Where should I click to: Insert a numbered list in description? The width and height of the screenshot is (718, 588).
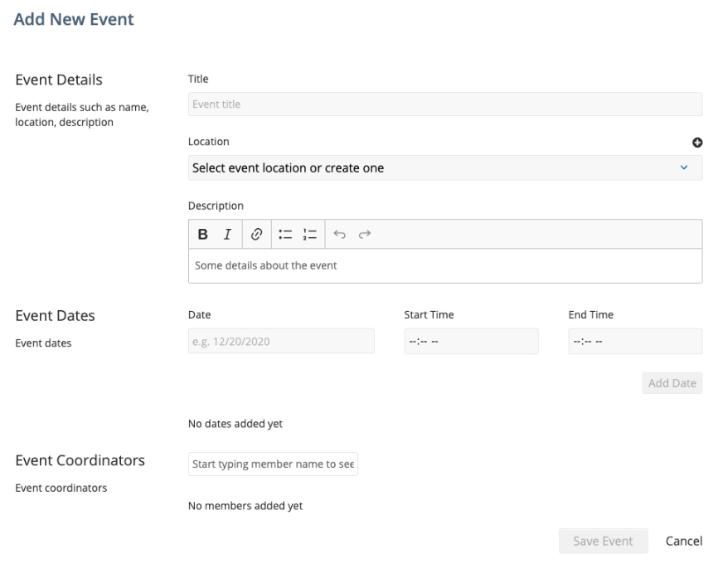click(310, 235)
